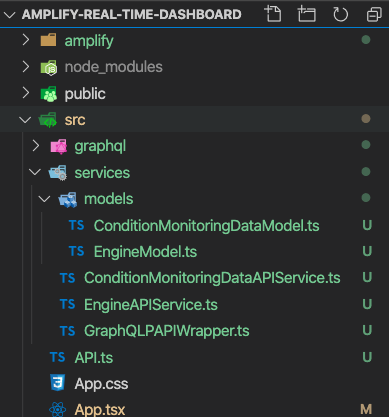Viewport: 389px width, 417px height.
Task: Click the React icon beside App.tsx
Action: click(x=58, y=409)
